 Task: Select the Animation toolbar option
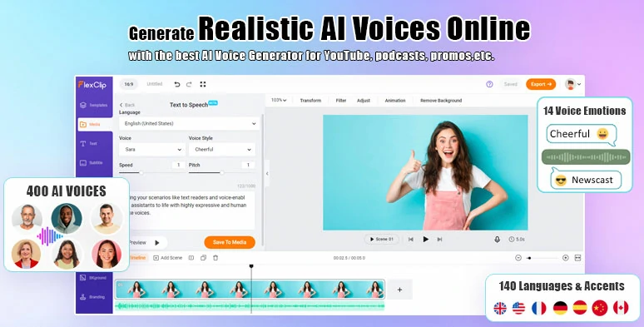click(x=395, y=101)
